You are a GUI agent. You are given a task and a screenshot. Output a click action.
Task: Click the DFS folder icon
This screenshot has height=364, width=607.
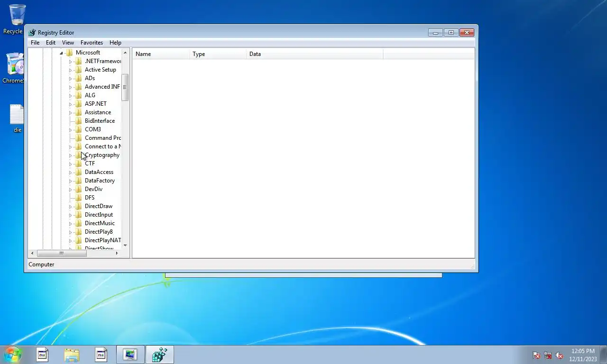point(79,198)
